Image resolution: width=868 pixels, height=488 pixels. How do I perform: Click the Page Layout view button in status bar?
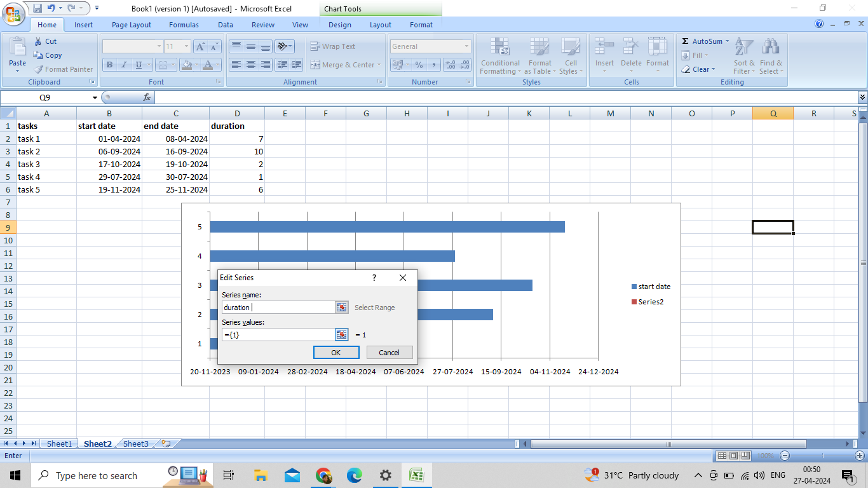pos(733,456)
